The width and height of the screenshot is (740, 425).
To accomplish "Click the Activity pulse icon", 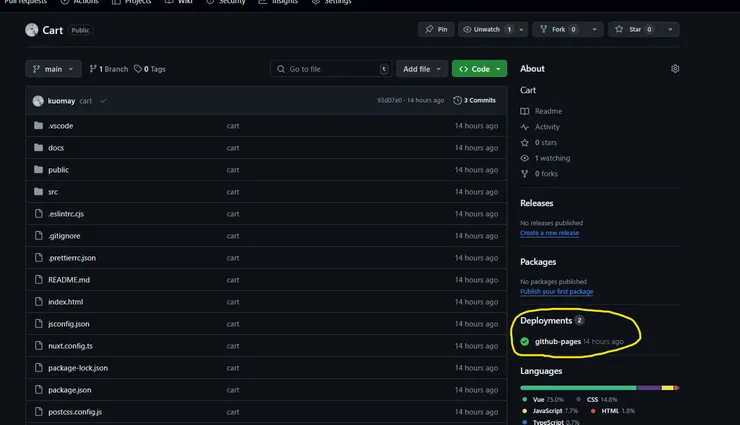I will click(x=524, y=127).
